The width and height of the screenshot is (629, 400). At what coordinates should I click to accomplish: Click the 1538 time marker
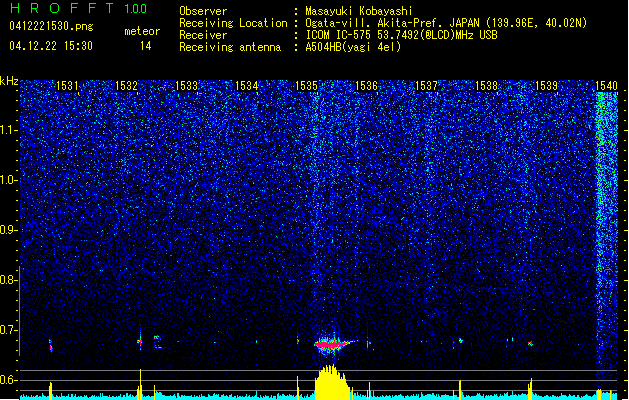point(486,85)
